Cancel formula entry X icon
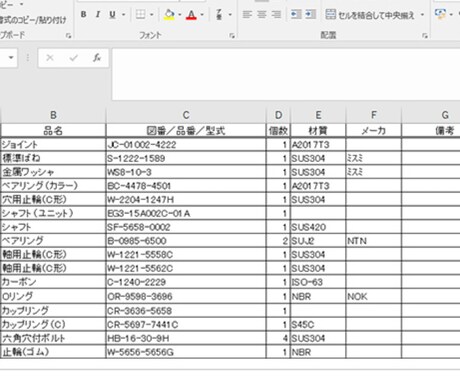The width and height of the screenshot is (460, 380). [50, 58]
